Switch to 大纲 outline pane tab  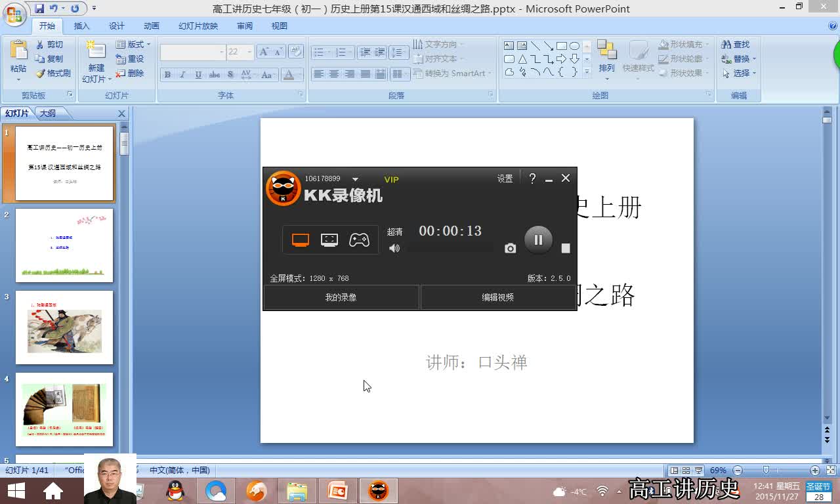point(48,114)
